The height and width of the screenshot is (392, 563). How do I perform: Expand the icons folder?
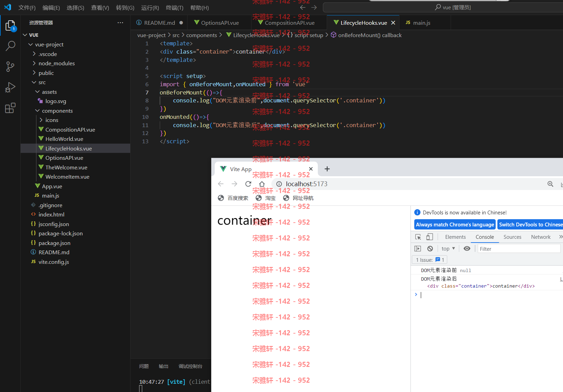[41, 120]
